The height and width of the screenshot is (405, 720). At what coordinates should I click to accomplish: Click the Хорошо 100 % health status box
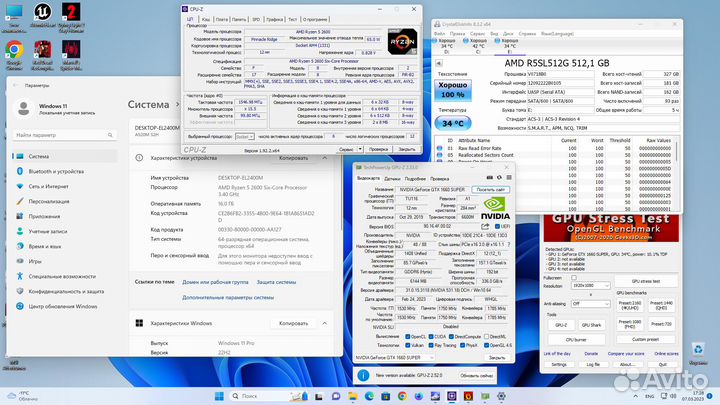[453, 90]
